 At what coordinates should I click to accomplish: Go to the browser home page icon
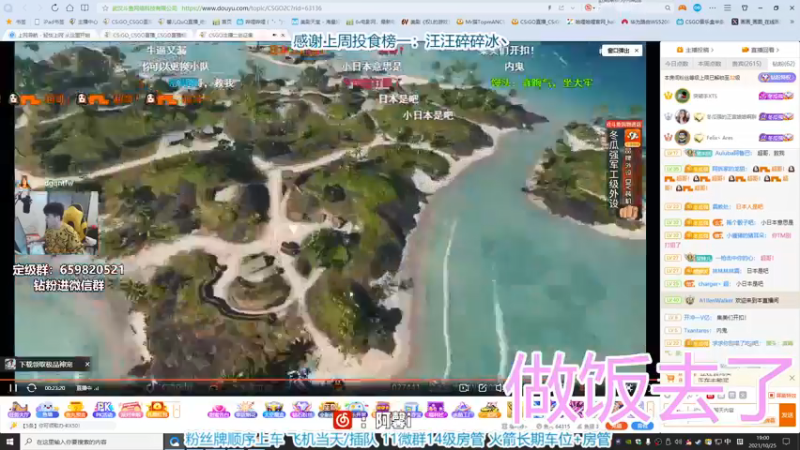coord(70,8)
